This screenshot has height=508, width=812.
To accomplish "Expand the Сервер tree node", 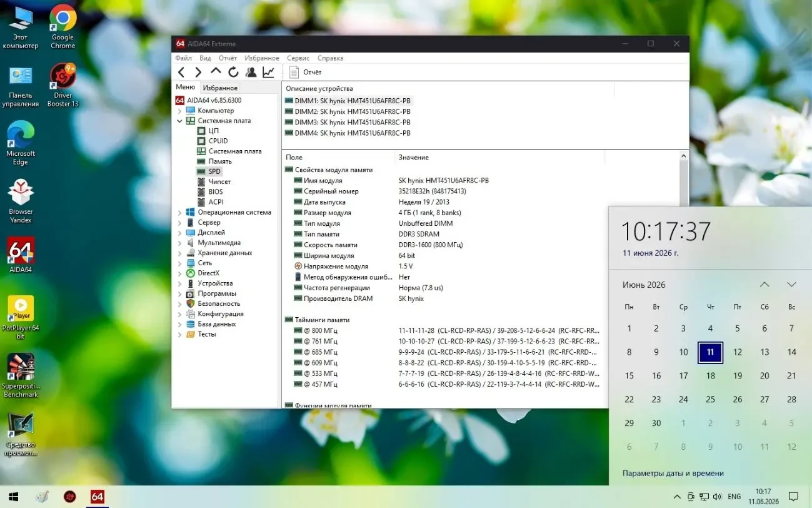I will 180,222.
